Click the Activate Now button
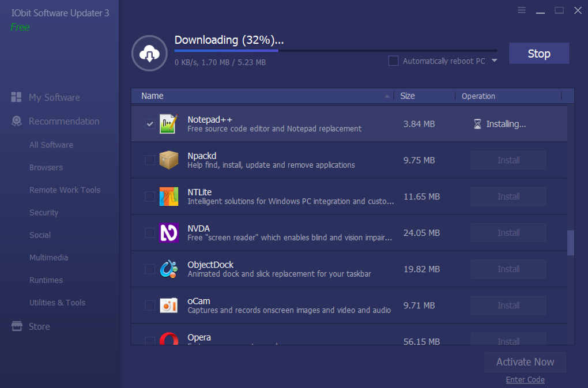The image size is (588, 388). [525, 362]
